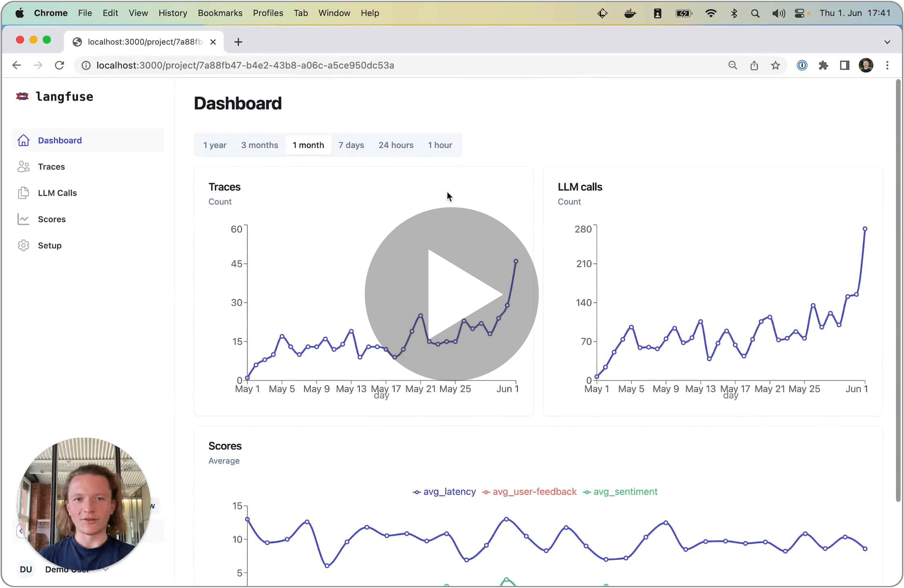
Task: Click the DU user avatar badge
Action: (26, 569)
